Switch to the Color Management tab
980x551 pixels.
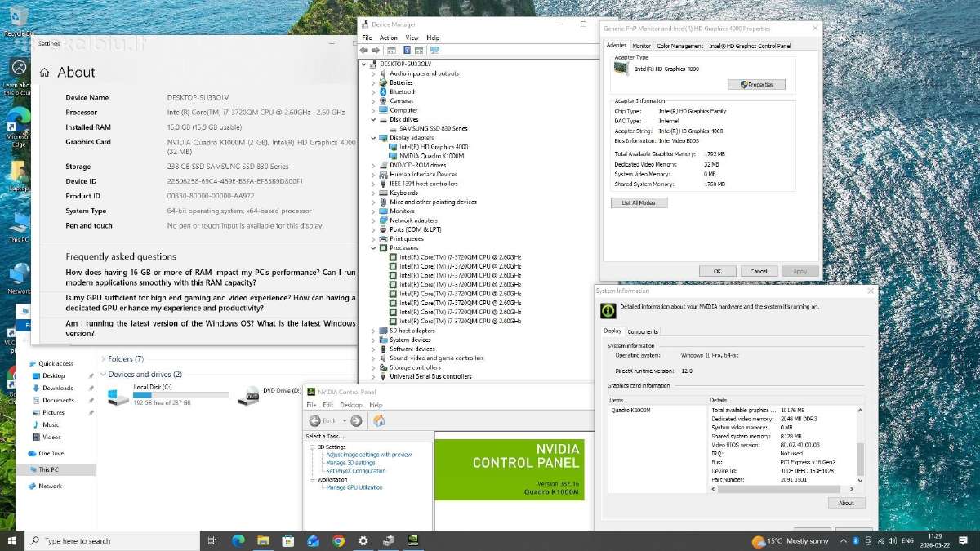pos(679,47)
